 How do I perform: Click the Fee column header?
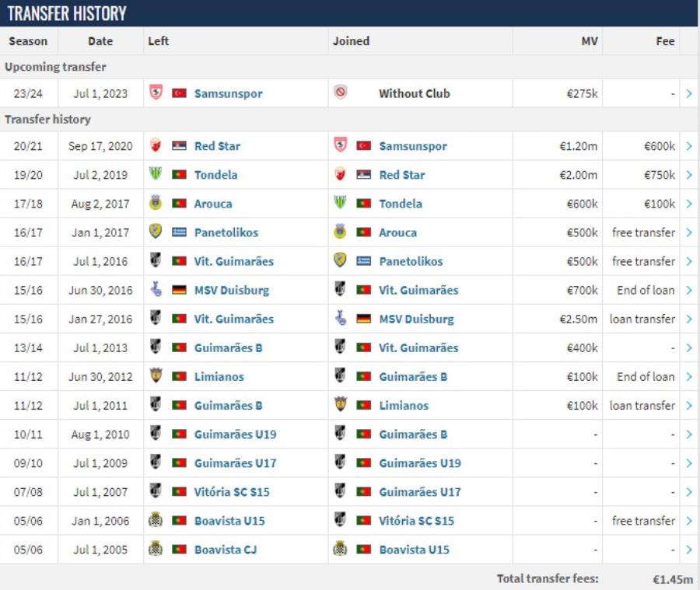665,41
